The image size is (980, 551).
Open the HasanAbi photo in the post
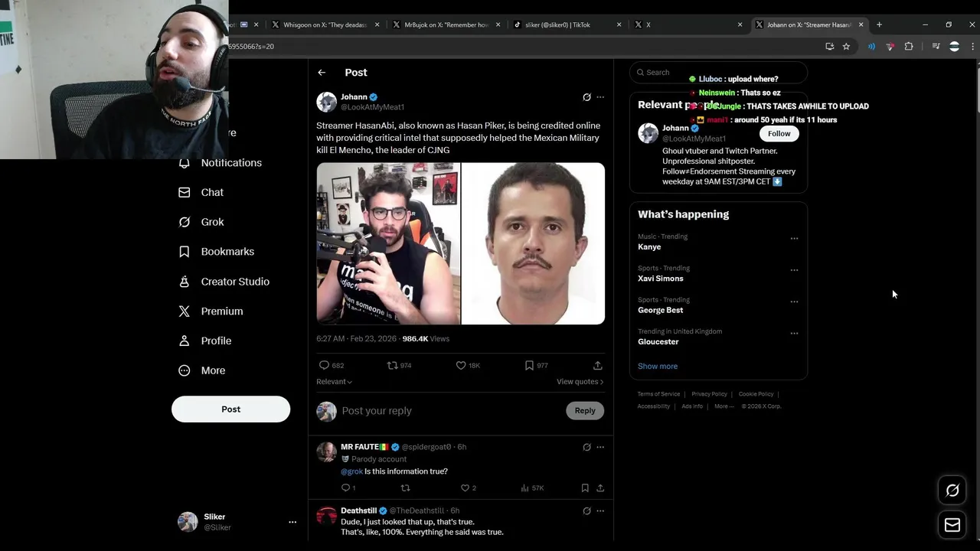388,243
